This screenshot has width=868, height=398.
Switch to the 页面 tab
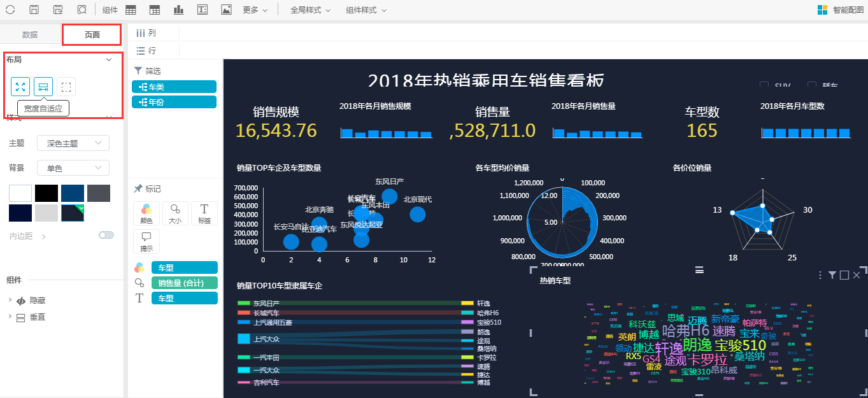tap(92, 34)
